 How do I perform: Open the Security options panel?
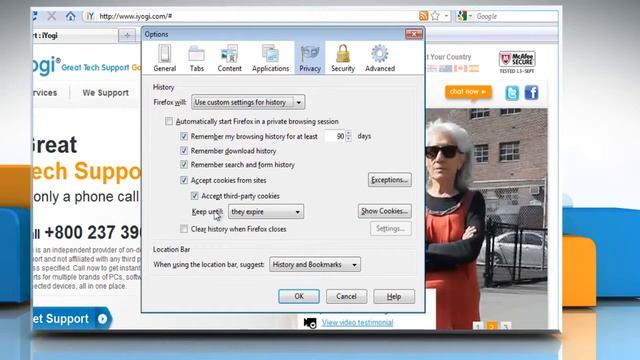tap(343, 58)
